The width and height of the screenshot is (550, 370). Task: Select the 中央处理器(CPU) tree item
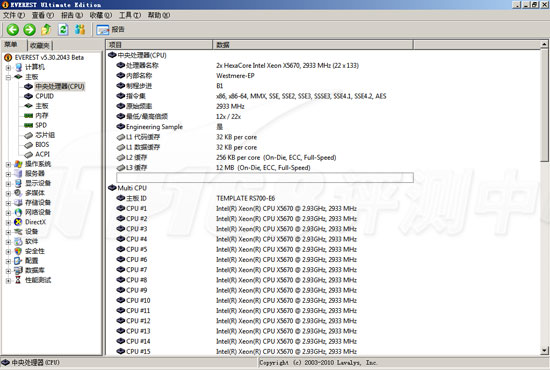60,87
